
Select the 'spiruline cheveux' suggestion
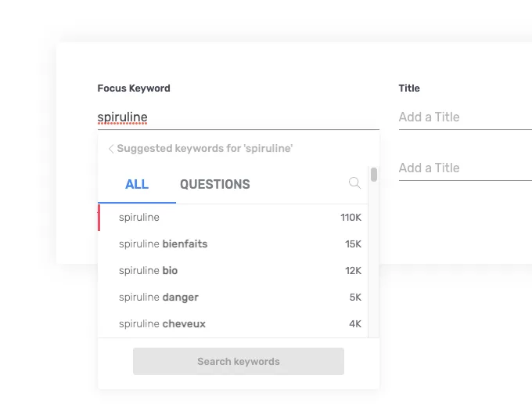click(233, 323)
